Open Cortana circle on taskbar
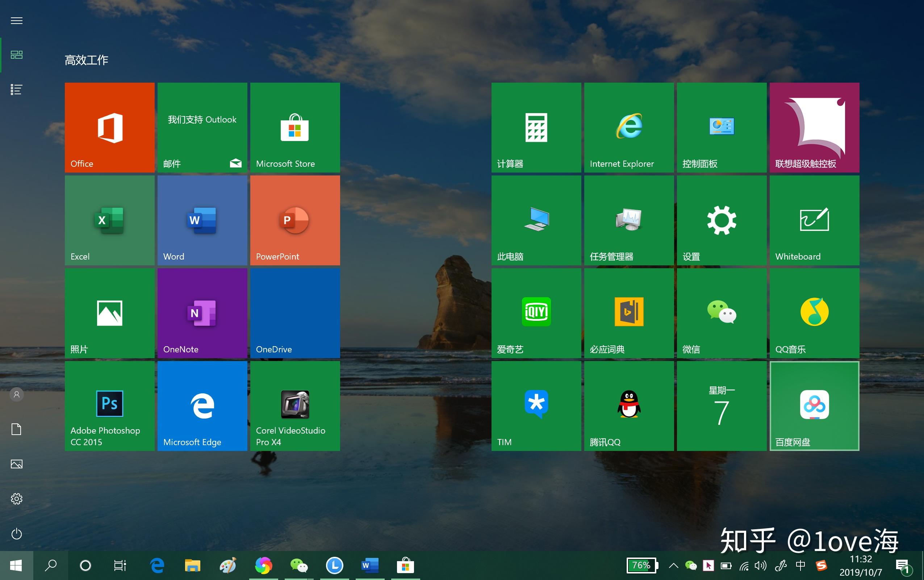 coord(85,565)
